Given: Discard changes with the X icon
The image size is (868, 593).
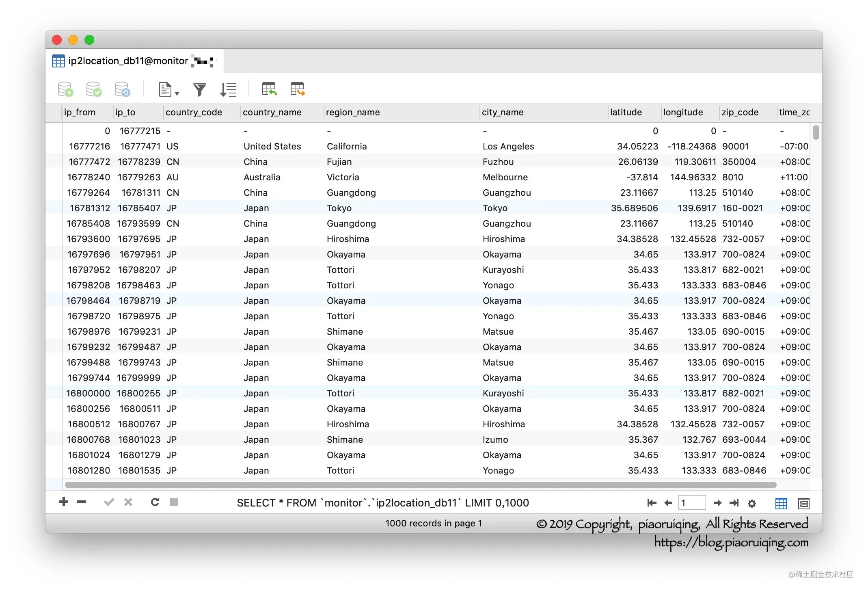Looking at the screenshot, I should click(x=128, y=502).
